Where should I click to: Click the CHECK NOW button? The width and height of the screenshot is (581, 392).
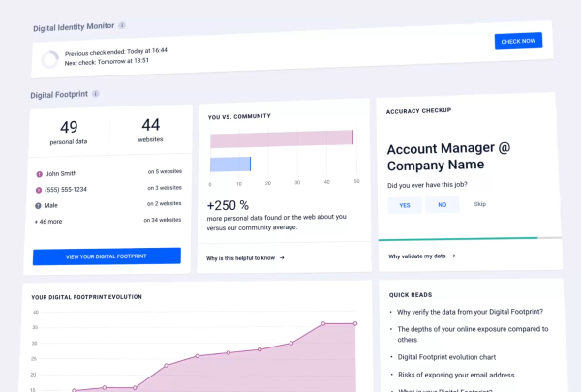[x=518, y=41]
